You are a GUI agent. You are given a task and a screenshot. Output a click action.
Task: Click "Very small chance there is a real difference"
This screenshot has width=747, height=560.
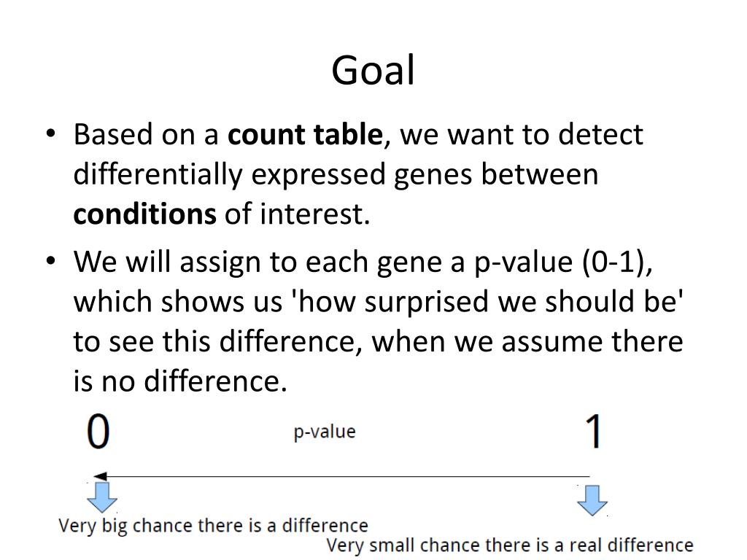509,545
